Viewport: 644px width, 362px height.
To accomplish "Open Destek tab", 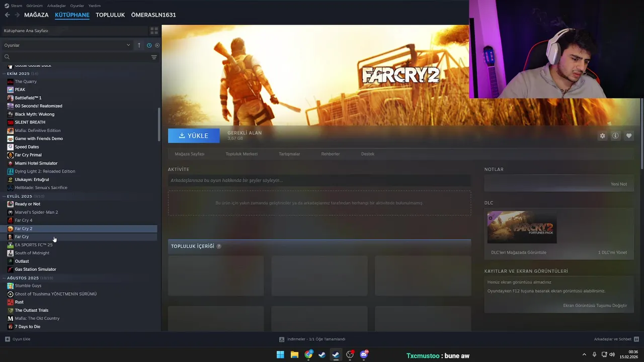I will (x=368, y=154).
